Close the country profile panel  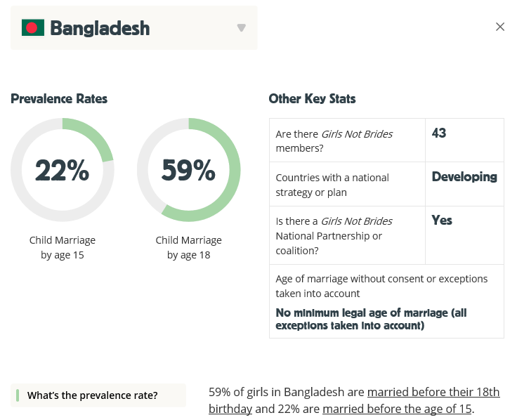pos(500,27)
